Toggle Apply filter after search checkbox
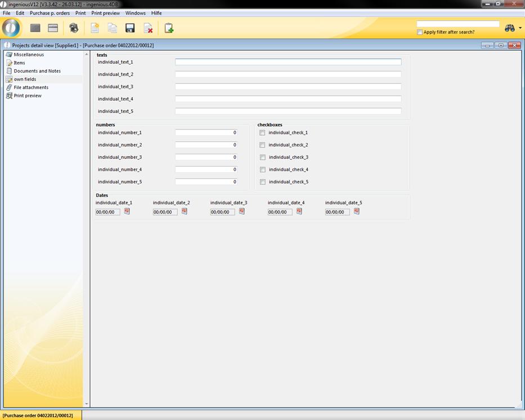 [x=420, y=32]
